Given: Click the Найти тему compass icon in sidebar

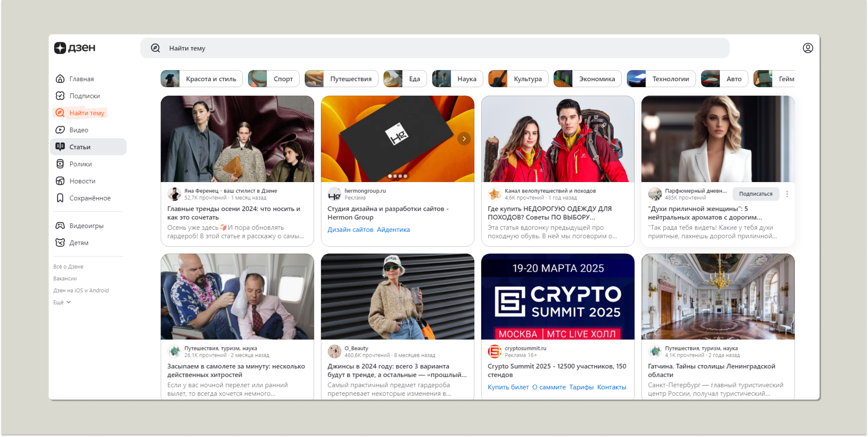Looking at the screenshot, I should click(60, 113).
